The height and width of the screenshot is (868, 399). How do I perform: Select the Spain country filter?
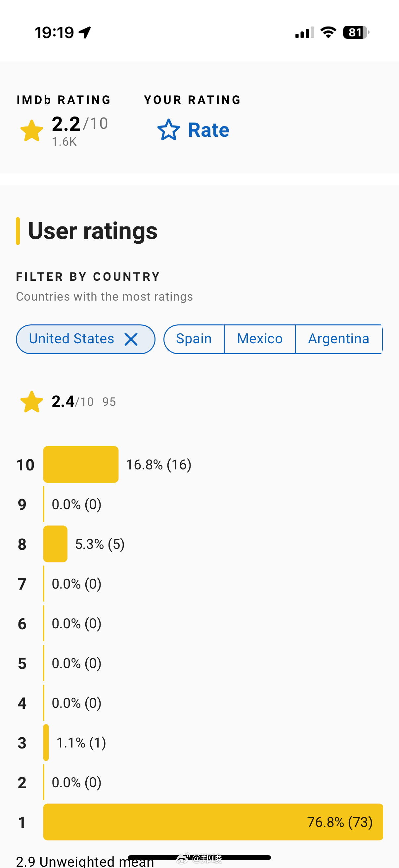(194, 339)
